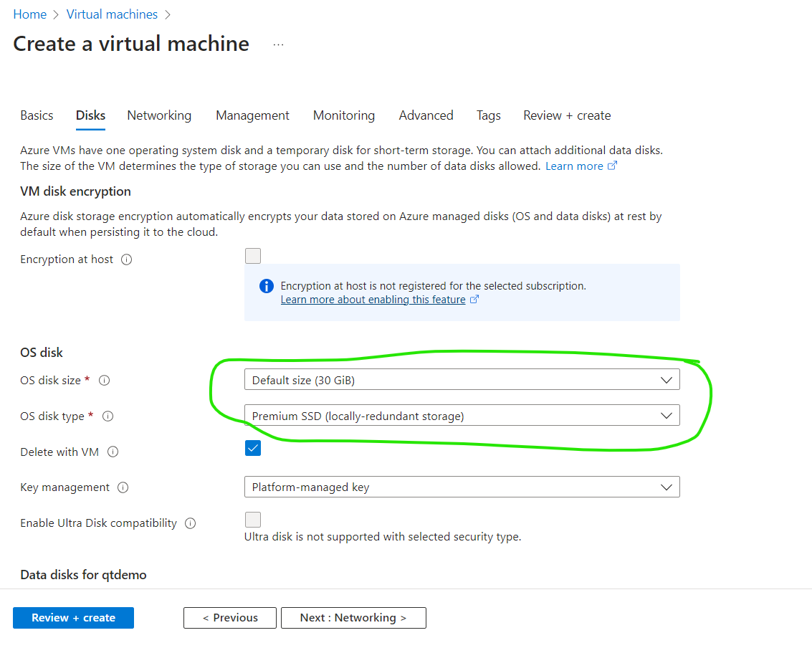
Task: Click info icon beside Key management
Action: coord(123,487)
